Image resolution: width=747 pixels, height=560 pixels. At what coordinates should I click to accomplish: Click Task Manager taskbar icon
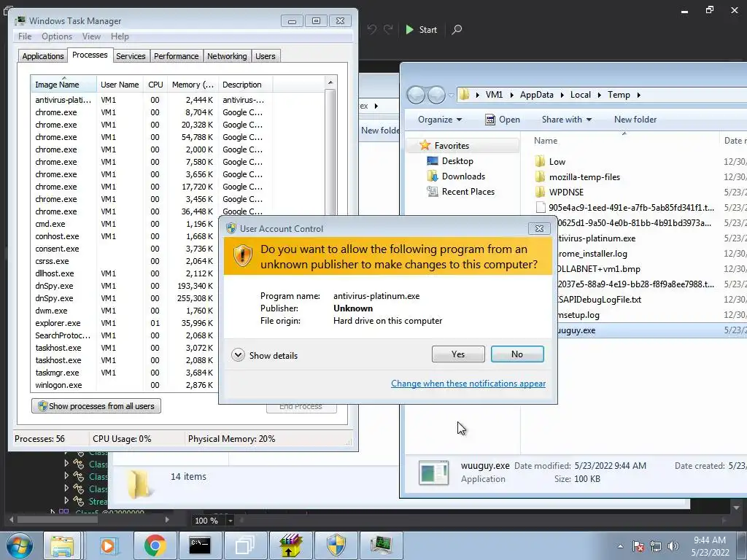pos(381,545)
